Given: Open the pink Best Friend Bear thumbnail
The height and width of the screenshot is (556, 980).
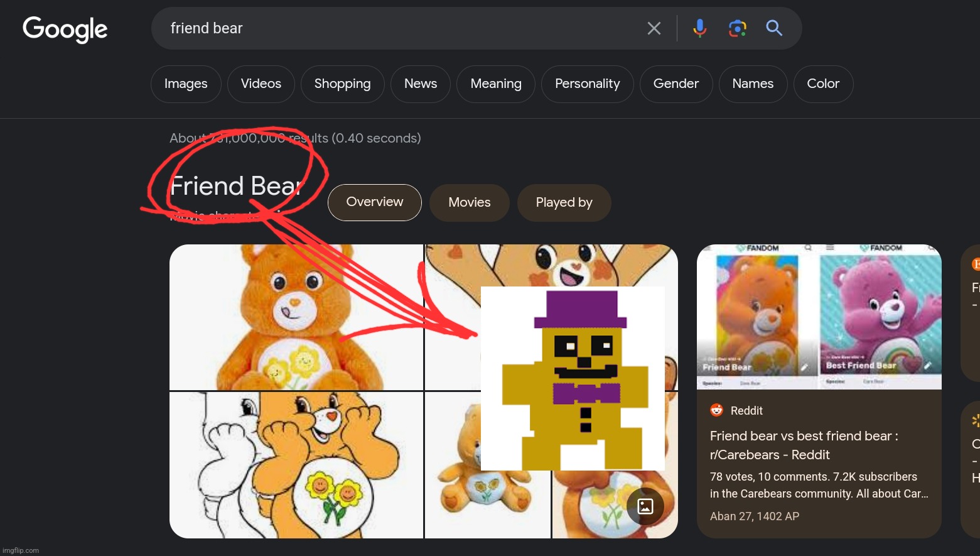Looking at the screenshot, I should 881,317.
